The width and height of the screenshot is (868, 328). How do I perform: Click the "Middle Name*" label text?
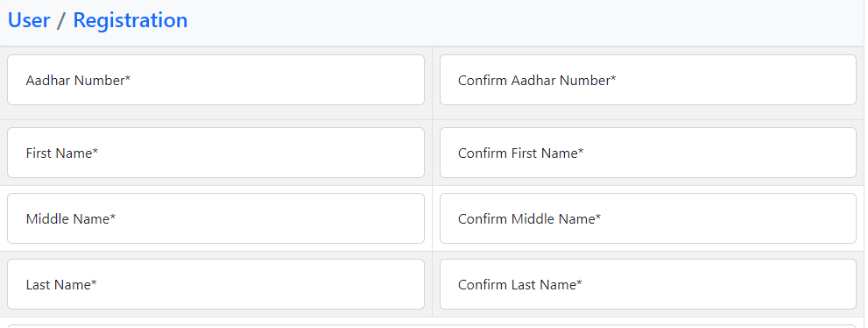tap(71, 219)
